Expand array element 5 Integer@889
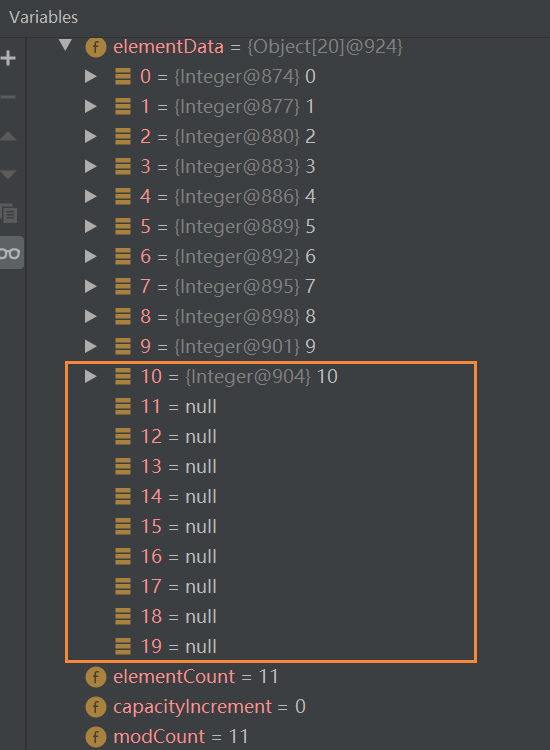Screen dimensions: 550x750 pos(91,226)
